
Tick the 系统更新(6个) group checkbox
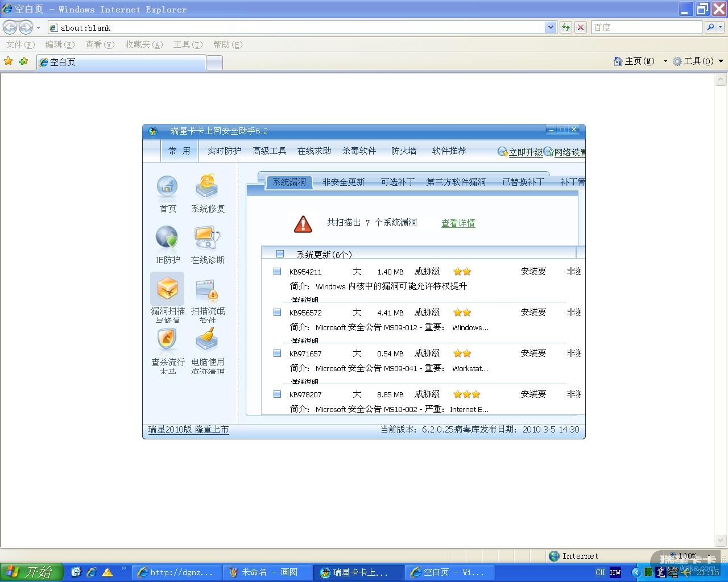click(x=280, y=254)
